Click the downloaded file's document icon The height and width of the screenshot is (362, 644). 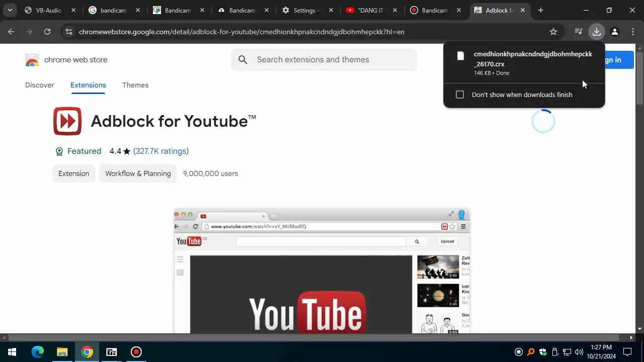click(460, 56)
